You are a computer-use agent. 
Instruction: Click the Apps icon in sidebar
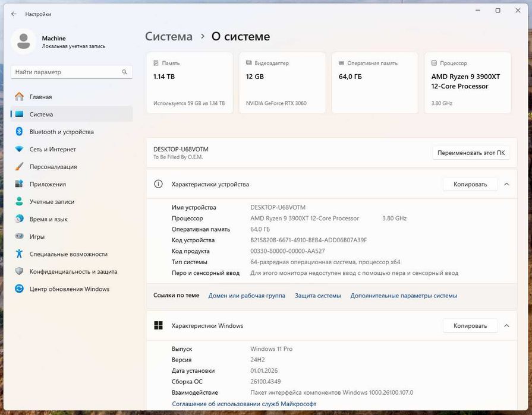point(20,184)
